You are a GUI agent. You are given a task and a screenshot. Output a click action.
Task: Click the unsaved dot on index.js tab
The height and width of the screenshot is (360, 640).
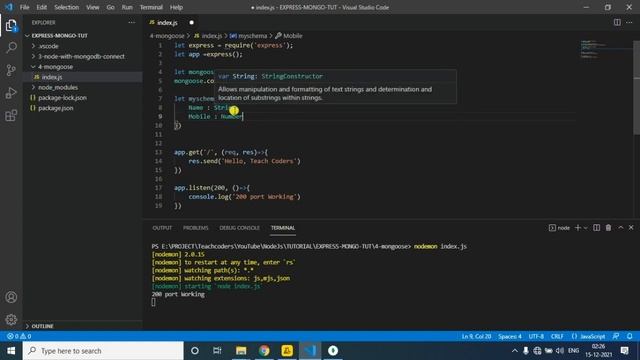(191, 22)
